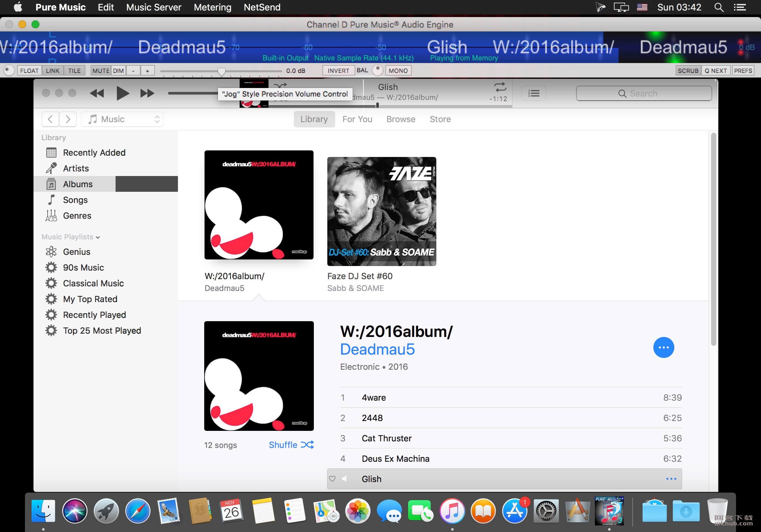Select the W:/2016album/ album cover in the grid
This screenshot has height=532, width=761.
[x=259, y=205]
